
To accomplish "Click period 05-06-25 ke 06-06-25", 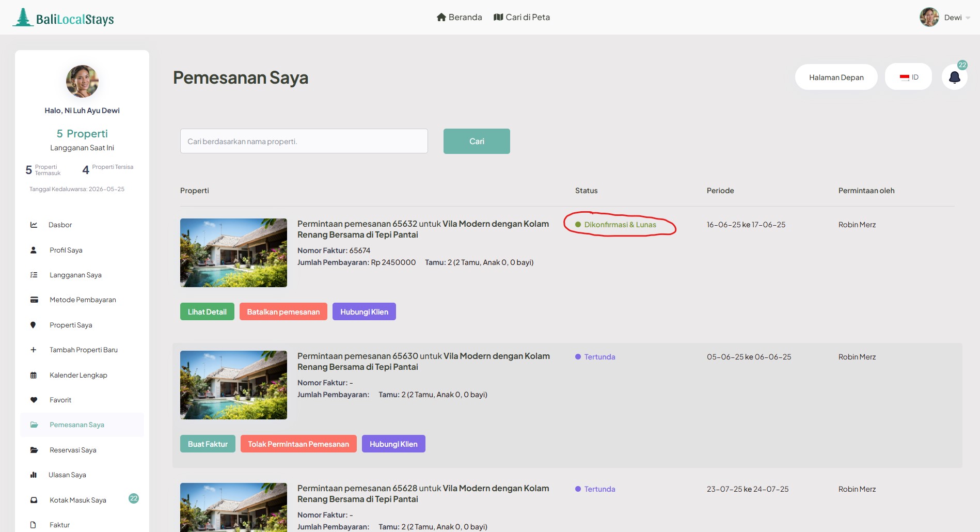I will click(749, 357).
